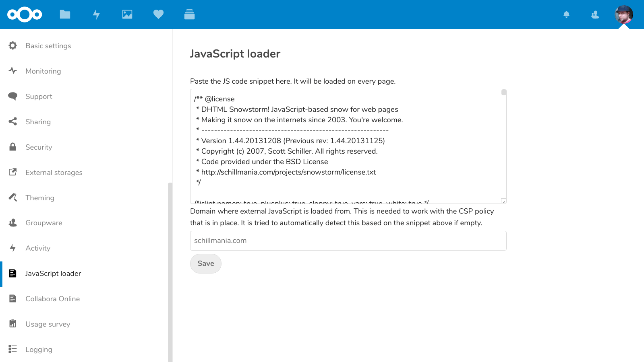Open the Gallery image icon

click(127, 14)
